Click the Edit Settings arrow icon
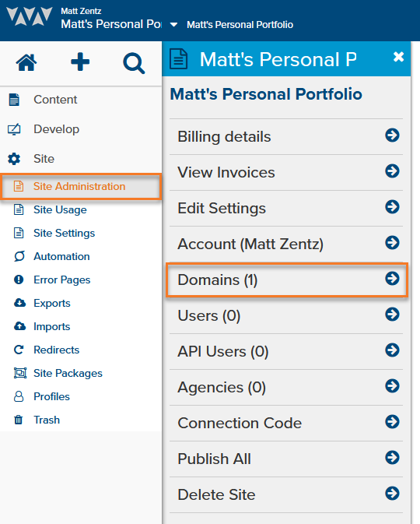 392,207
